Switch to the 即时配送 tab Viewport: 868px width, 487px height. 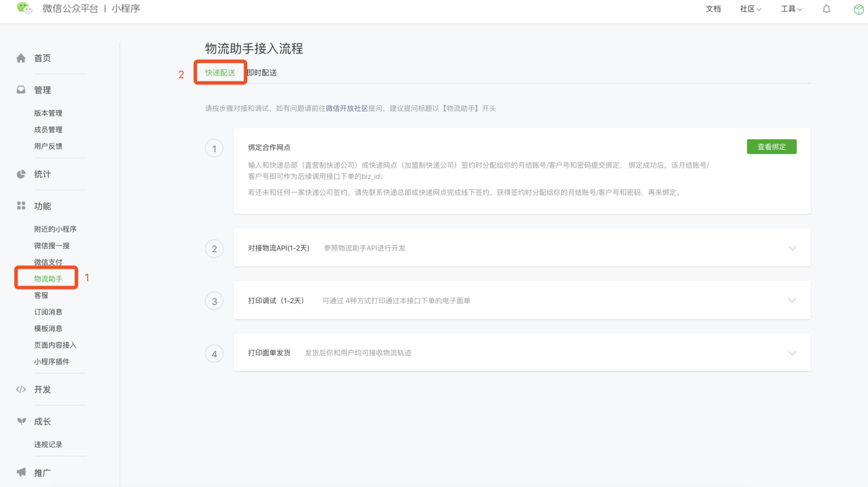coord(262,73)
